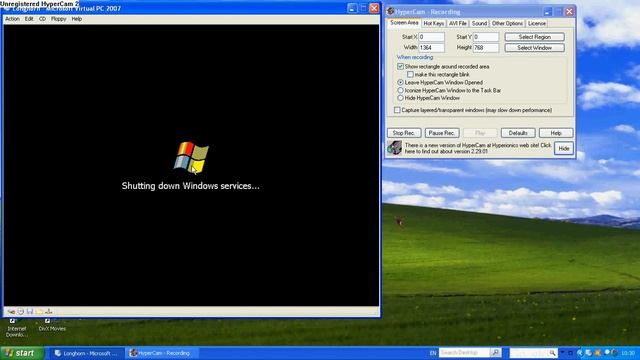Click the second taskbar search magnifier icon
This screenshot has height=360, width=640.
tap(552, 353)
